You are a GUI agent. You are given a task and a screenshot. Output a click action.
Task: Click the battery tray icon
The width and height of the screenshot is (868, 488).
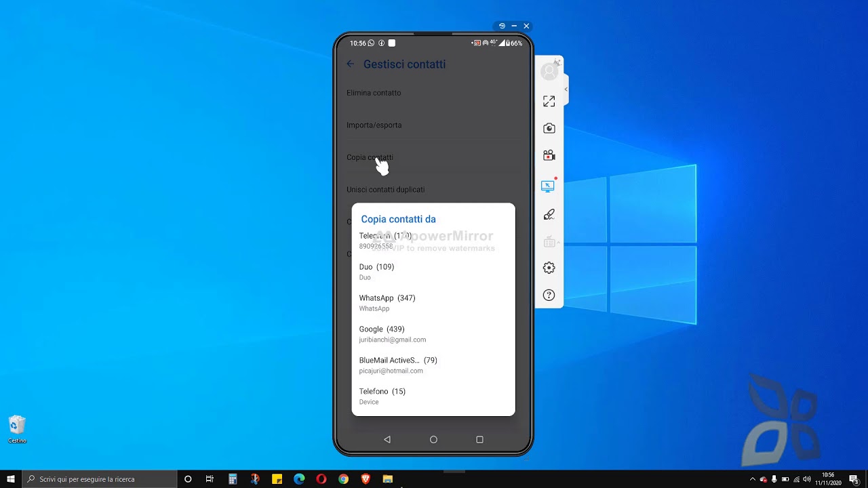click(x=785, y=479)
